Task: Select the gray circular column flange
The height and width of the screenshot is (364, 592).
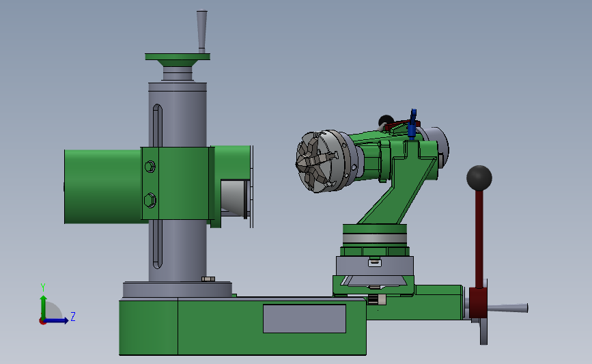Action: (178, 290)
